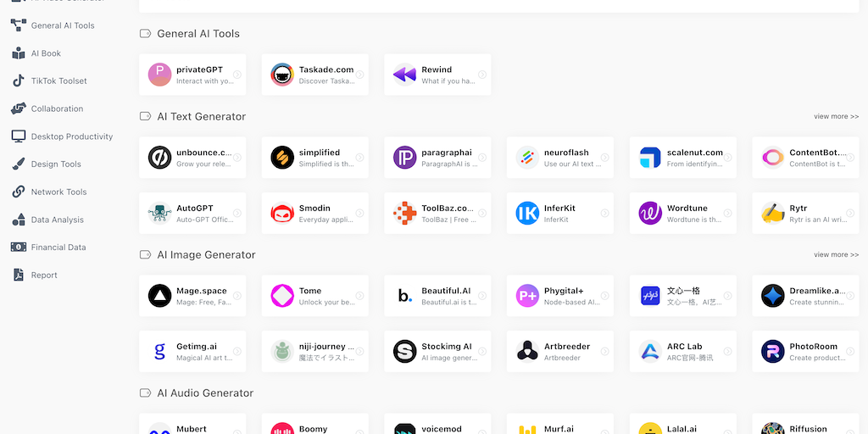Click the Taskade.com logo icon
The image size is (868, 434).
(x=282, y=75)
